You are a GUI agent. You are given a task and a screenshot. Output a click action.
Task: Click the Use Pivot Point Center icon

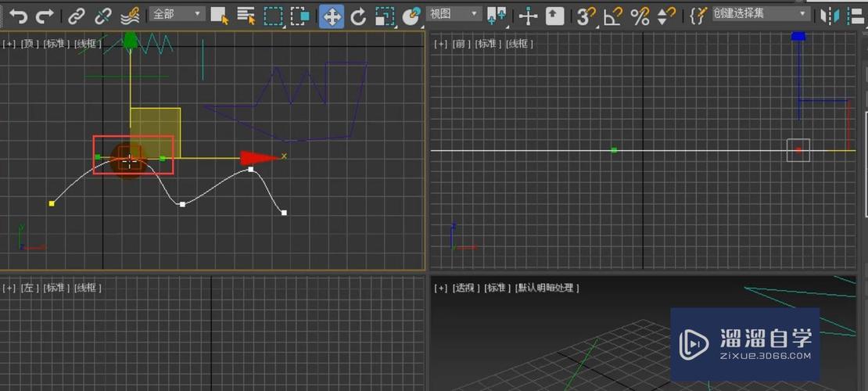pos(497,16)
